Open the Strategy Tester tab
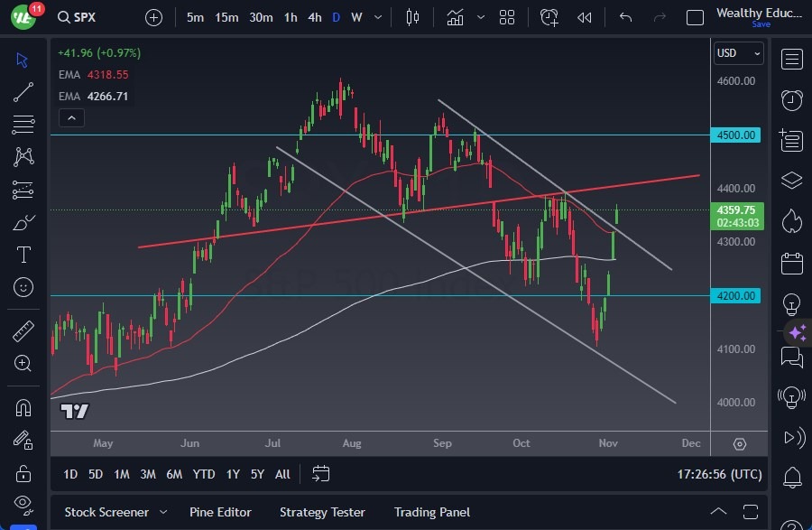The height and width of the screenshot is (530, 812). click(322, 512)
